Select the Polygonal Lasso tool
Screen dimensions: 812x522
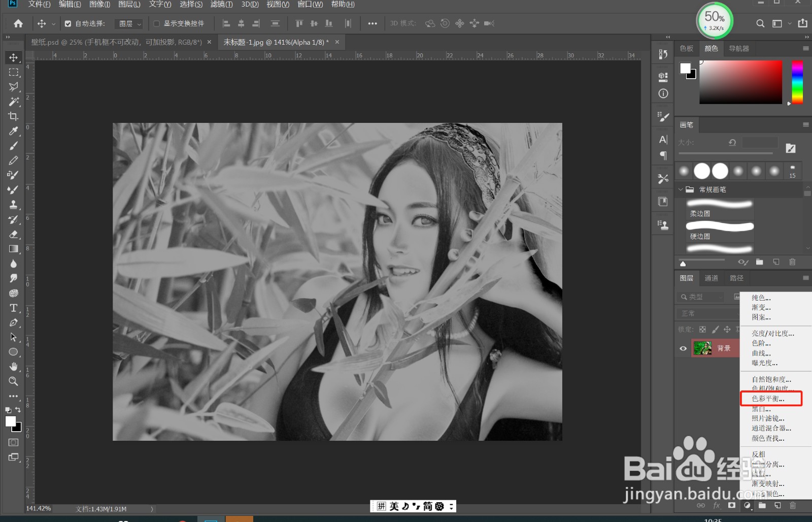(x=14, y=87)
